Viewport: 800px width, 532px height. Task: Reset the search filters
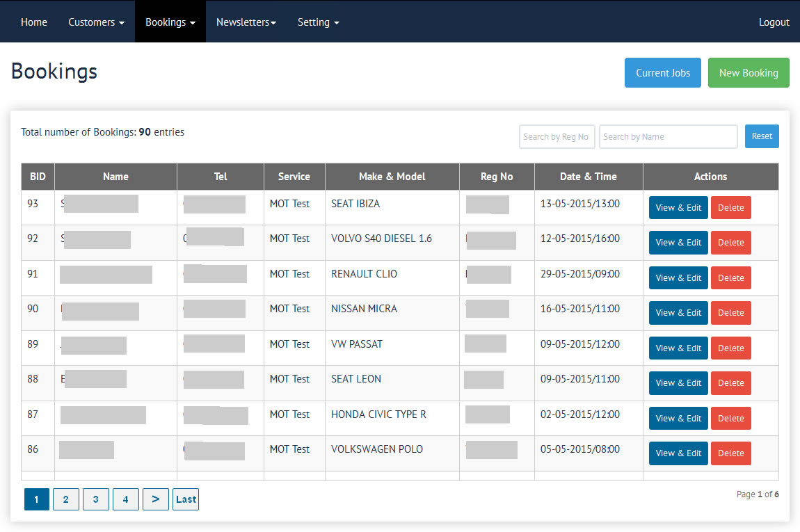[762, 136]
